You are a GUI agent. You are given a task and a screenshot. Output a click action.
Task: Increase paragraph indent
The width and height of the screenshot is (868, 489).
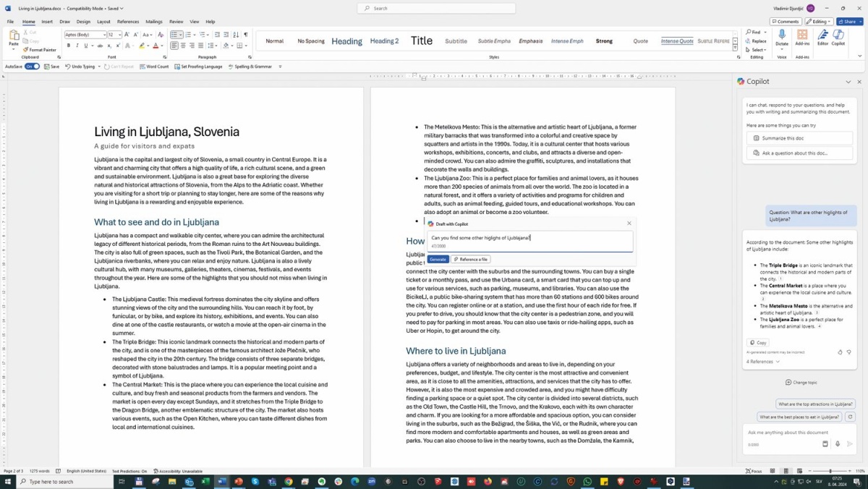point(226,34)
